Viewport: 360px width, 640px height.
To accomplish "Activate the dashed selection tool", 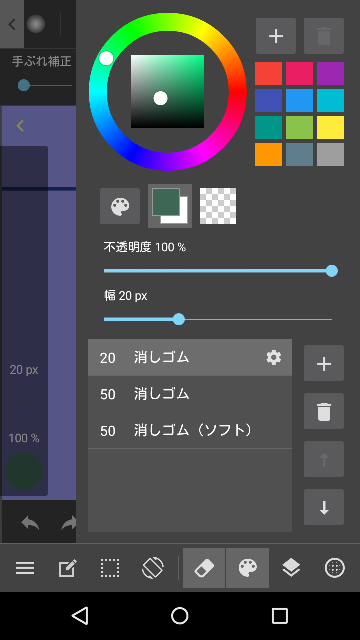I will [110, 568].
